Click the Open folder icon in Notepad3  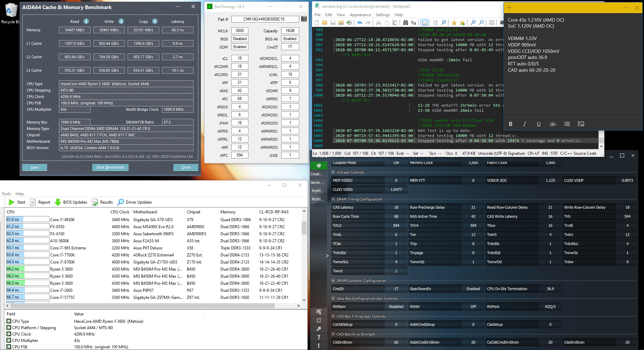click(x=325, y=23)
